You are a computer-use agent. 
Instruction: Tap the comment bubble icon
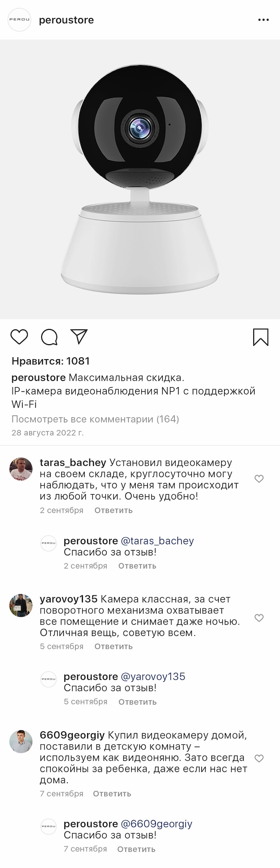[49, 337]
